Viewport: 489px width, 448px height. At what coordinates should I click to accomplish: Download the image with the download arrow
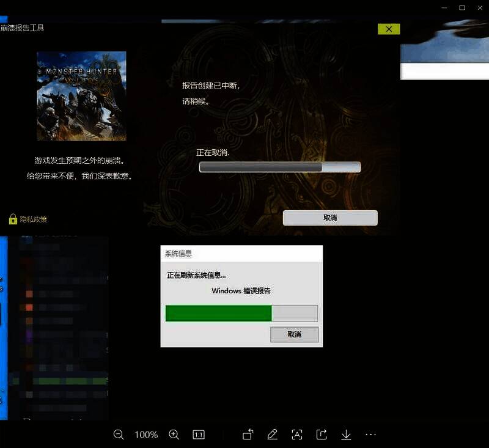[346, 435]
